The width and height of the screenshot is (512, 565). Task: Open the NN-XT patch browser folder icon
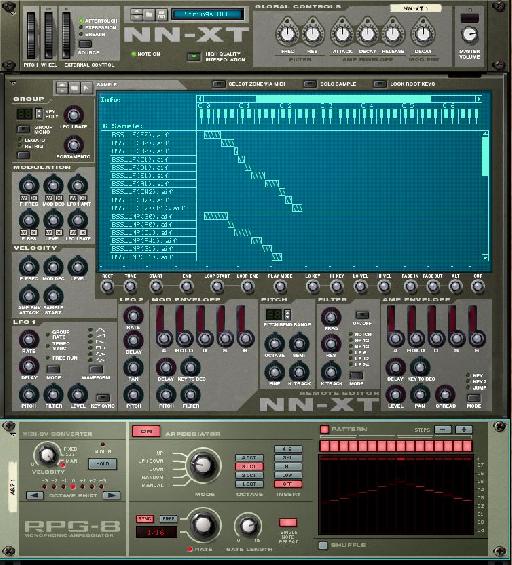pyautogui.click(x=149, y=14)
